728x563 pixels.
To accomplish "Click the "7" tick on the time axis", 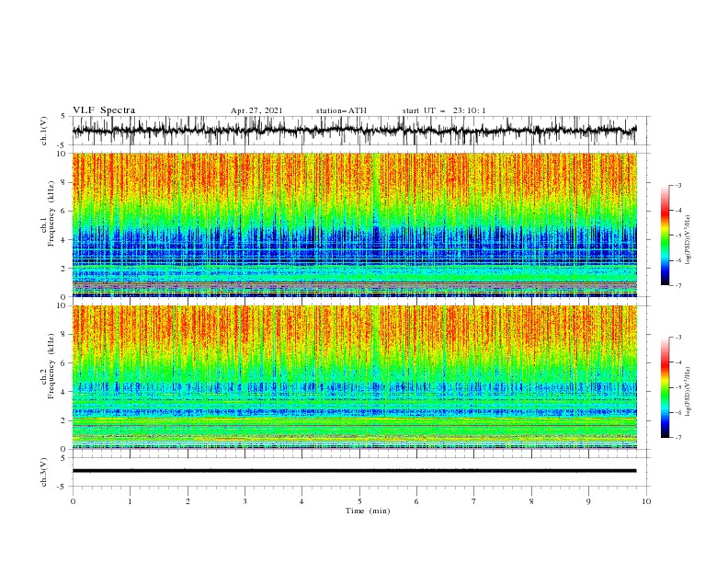I will click(x=474, y=501).
